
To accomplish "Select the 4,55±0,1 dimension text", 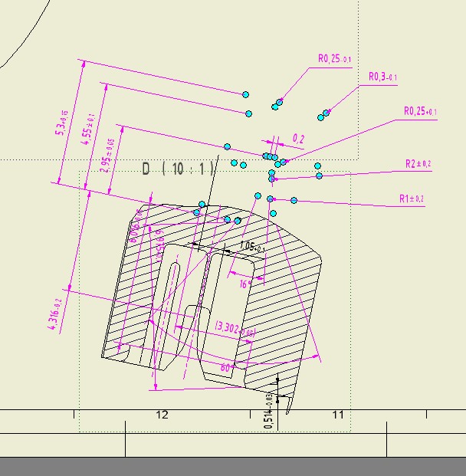I will (89, 130).
